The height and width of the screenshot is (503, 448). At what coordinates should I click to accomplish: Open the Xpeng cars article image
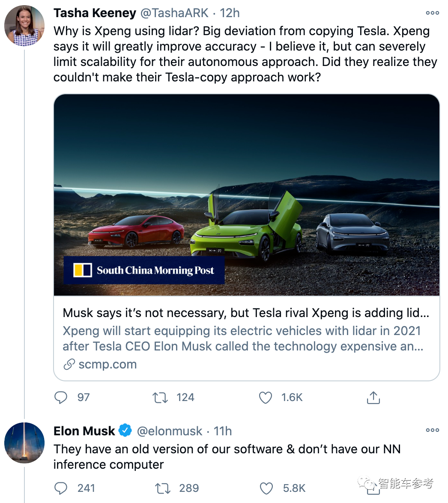click(247, 195)
